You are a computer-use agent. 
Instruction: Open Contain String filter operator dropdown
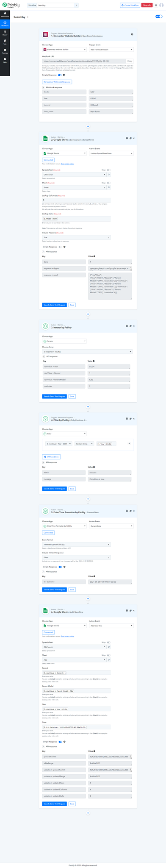coord(84,443)
